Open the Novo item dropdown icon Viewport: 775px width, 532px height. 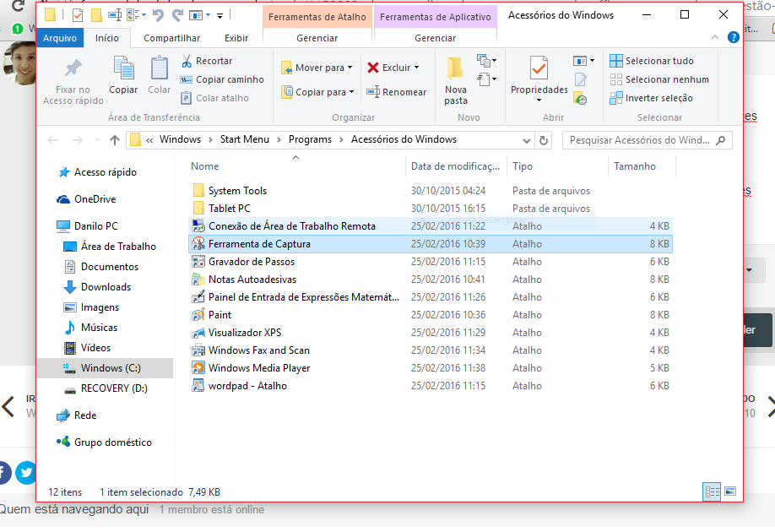coord(486,61)
